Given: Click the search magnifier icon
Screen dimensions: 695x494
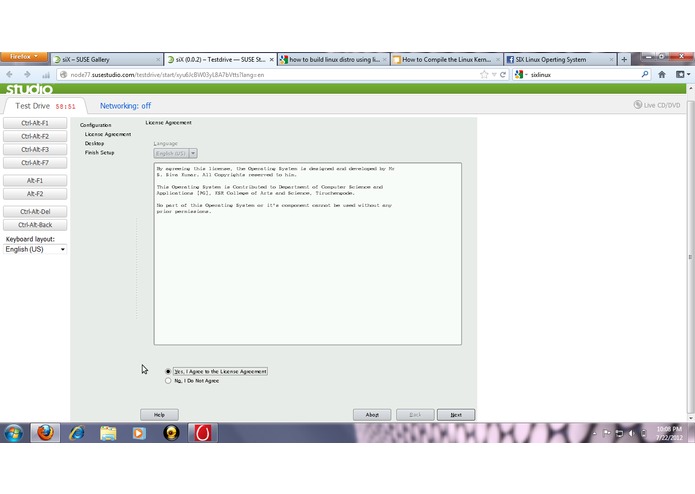Looking at the screenshot, I should 645,74.
